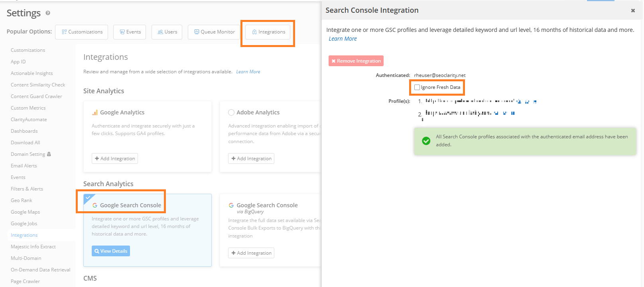The height and width of the screenshot is (287, 644).
Task: Click View Details on Google Search Console
Action: [x=111, y=251]
